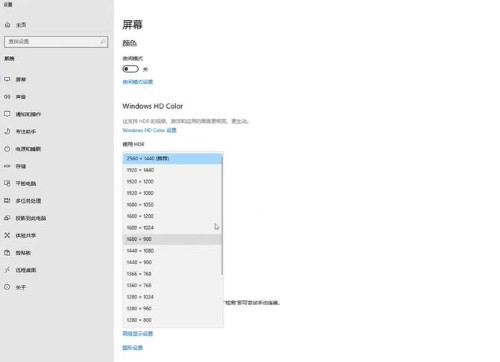Click the 查找设置 search input field
The height and width of the screenshot is (362, 500).
56,42
